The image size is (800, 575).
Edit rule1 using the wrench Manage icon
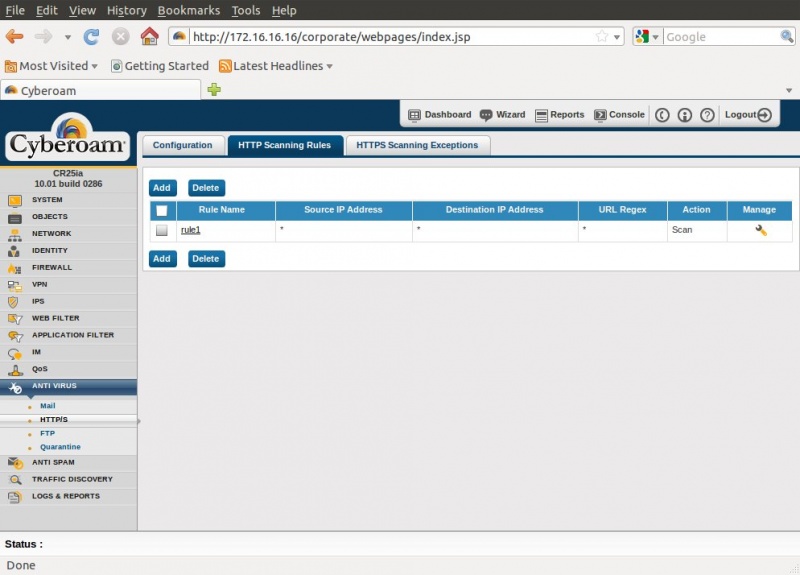760,230
